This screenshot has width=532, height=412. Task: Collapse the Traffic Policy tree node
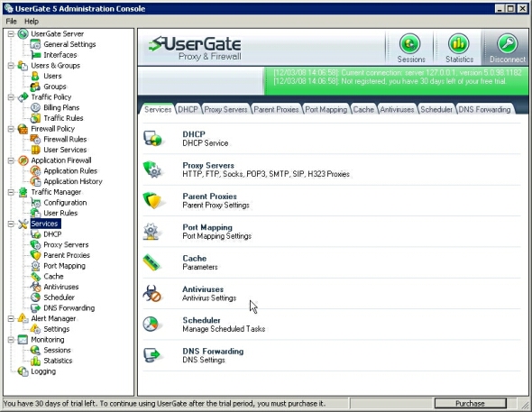pos(11,97)
